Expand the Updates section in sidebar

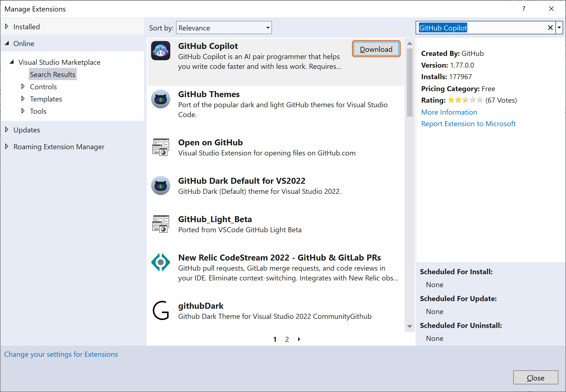pyautogui.click(x=8, y=130)
